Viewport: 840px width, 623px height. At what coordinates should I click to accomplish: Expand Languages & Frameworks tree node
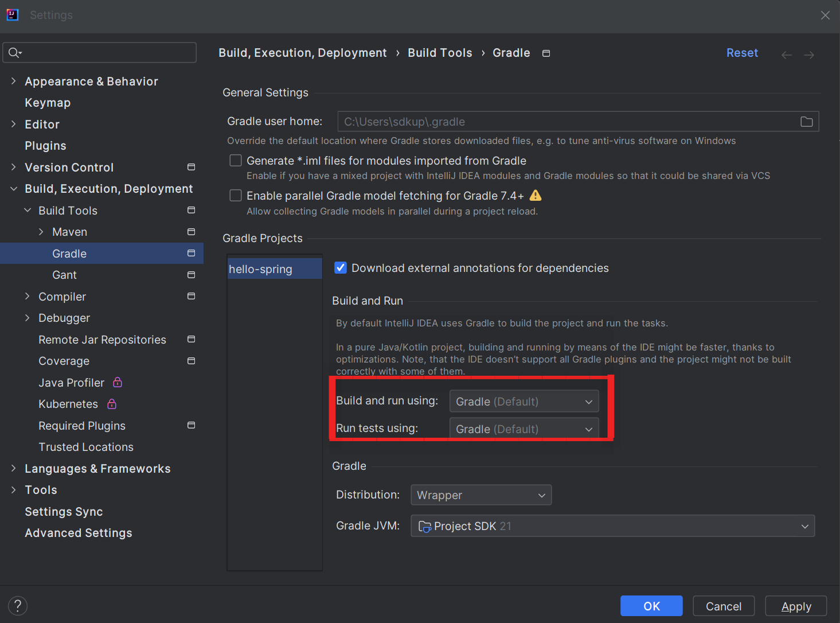pyautogui.click(x=14, y=468)
